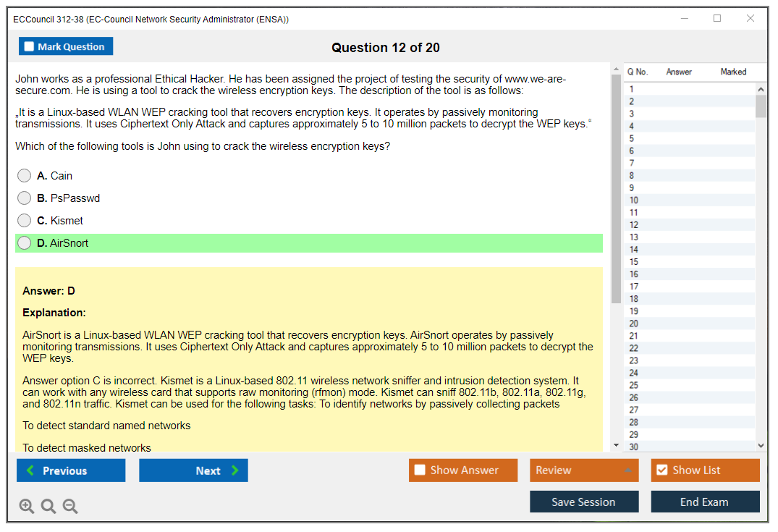Click the zoom in magnifier icon

pos(27,506)
